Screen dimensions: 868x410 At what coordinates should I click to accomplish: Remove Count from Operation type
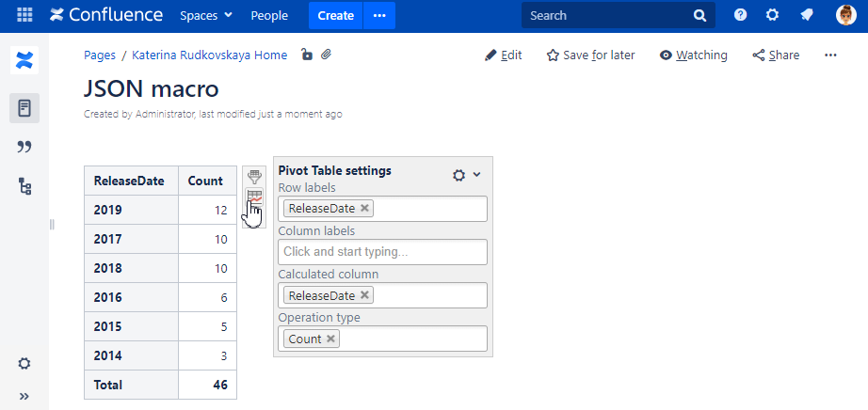pos(330,339)
